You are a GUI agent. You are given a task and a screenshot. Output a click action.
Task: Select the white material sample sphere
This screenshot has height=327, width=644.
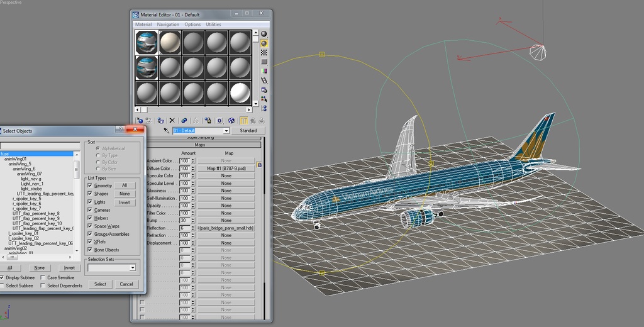240,92
